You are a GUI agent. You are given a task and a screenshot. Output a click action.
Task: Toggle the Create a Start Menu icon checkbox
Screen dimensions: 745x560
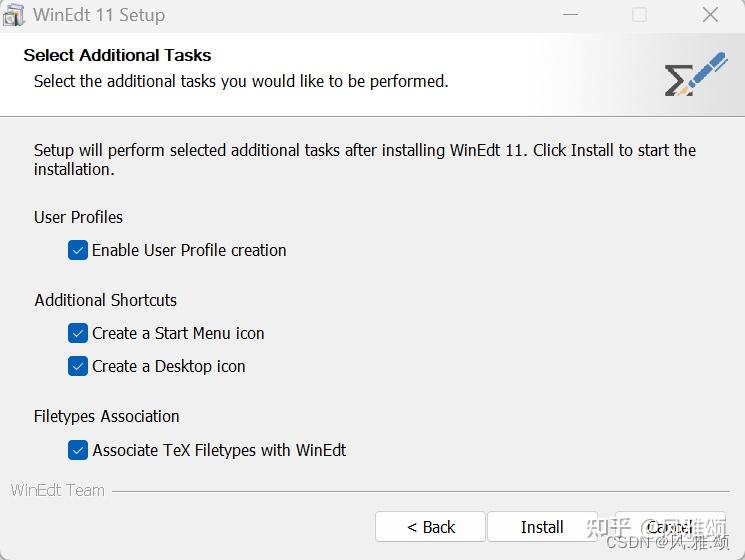[78, 333]
